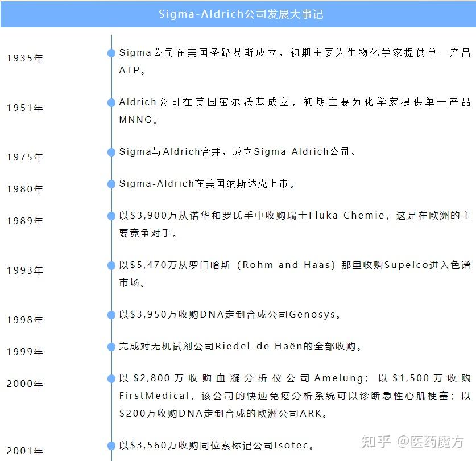This screenshot has height=461, width=476.
Task: Click the 1998 timeline dot marker
Action: coord(110,314)
